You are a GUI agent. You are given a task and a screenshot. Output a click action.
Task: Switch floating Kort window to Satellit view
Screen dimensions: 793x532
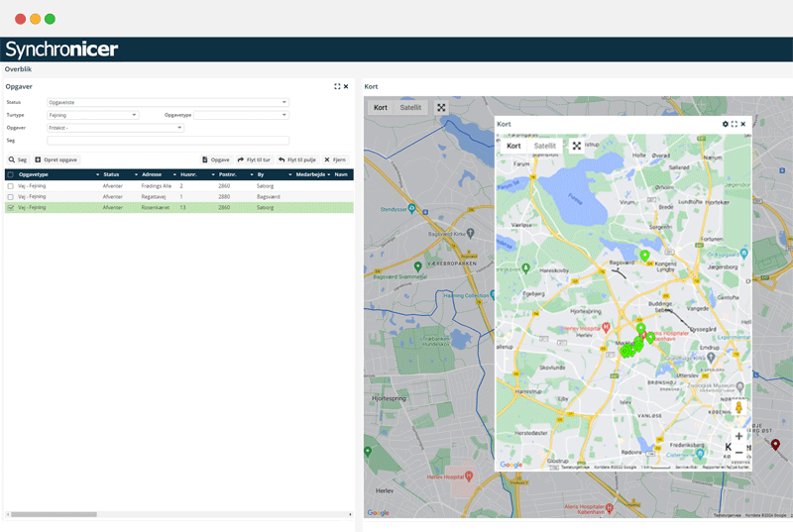(544, 146)
